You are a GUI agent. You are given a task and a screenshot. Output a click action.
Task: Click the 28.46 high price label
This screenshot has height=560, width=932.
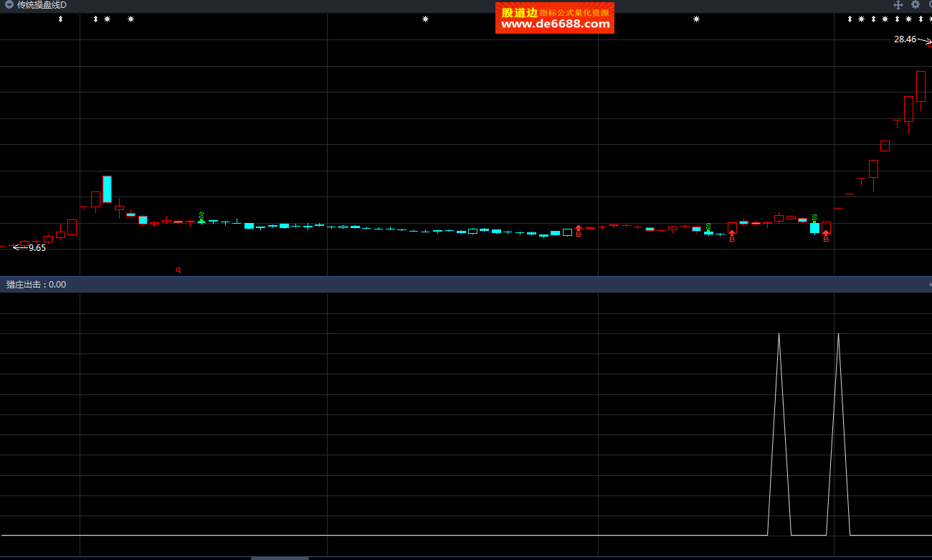[x=905, y=39]
